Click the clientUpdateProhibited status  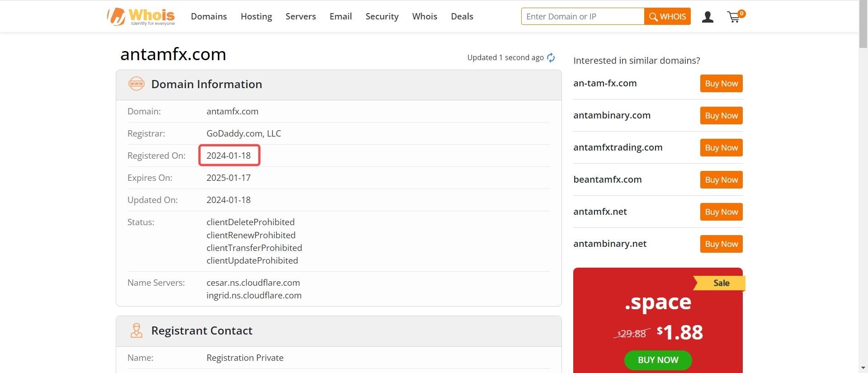[252, 260]
